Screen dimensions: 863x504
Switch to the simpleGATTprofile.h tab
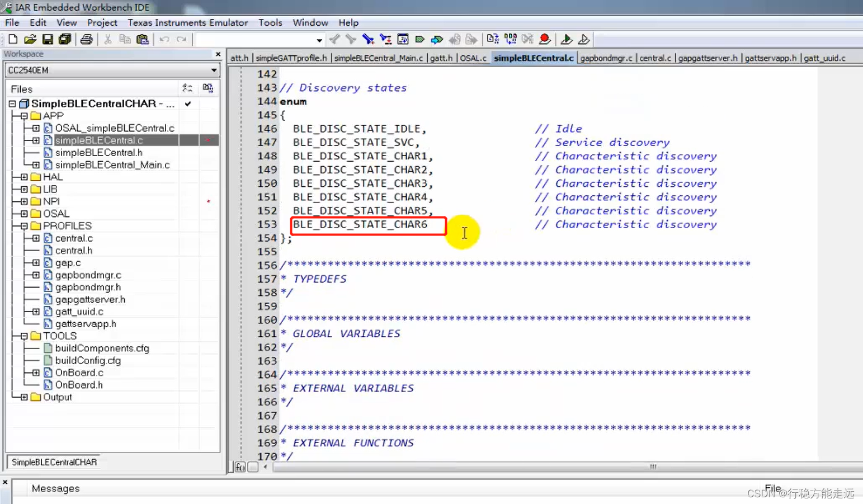point(291,58)
